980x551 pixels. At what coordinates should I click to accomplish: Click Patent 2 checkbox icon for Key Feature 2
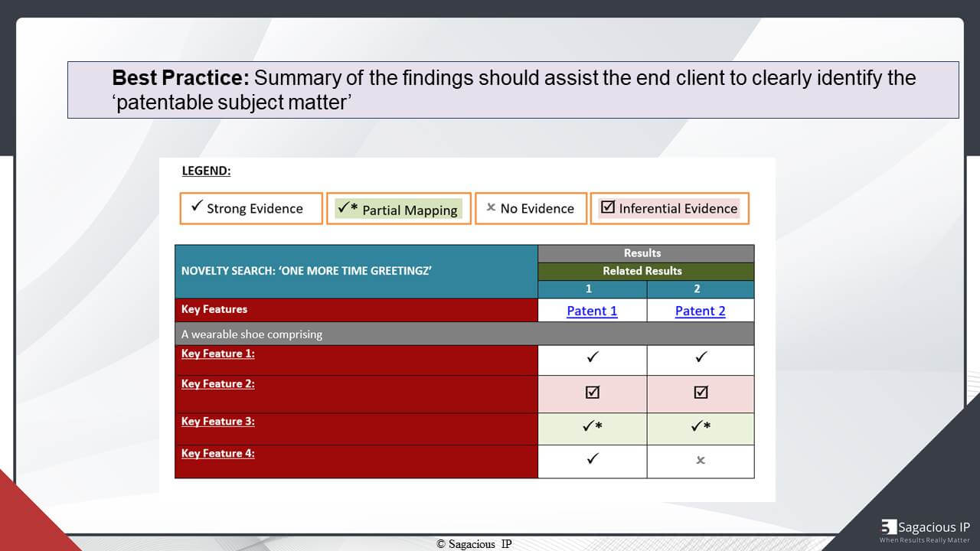[x=701, y=393]
